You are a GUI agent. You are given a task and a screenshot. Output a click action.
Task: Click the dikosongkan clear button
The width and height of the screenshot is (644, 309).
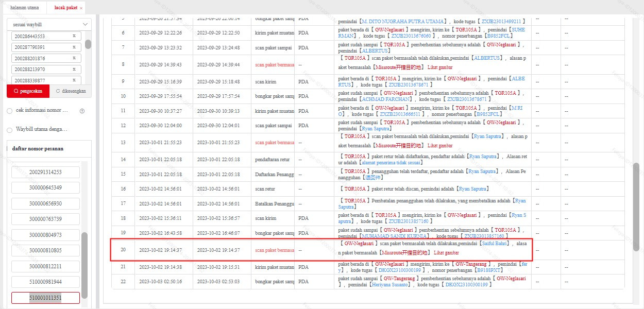[71, 91]
